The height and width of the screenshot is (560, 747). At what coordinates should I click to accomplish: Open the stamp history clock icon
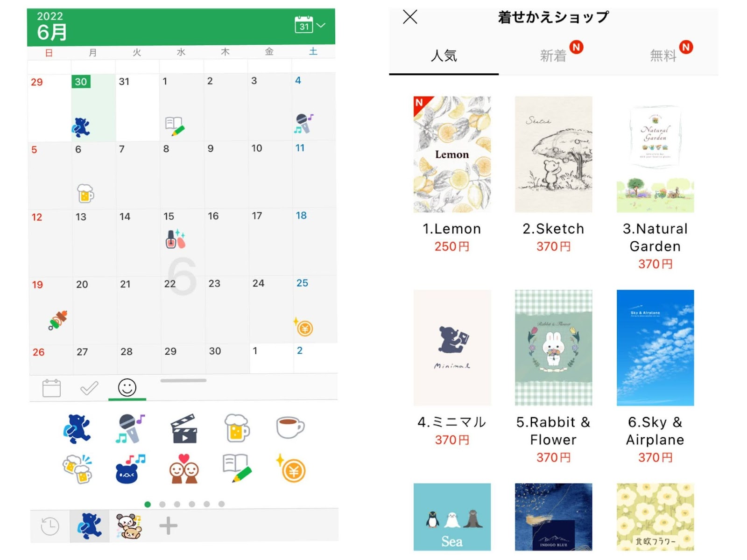point(50,526)
